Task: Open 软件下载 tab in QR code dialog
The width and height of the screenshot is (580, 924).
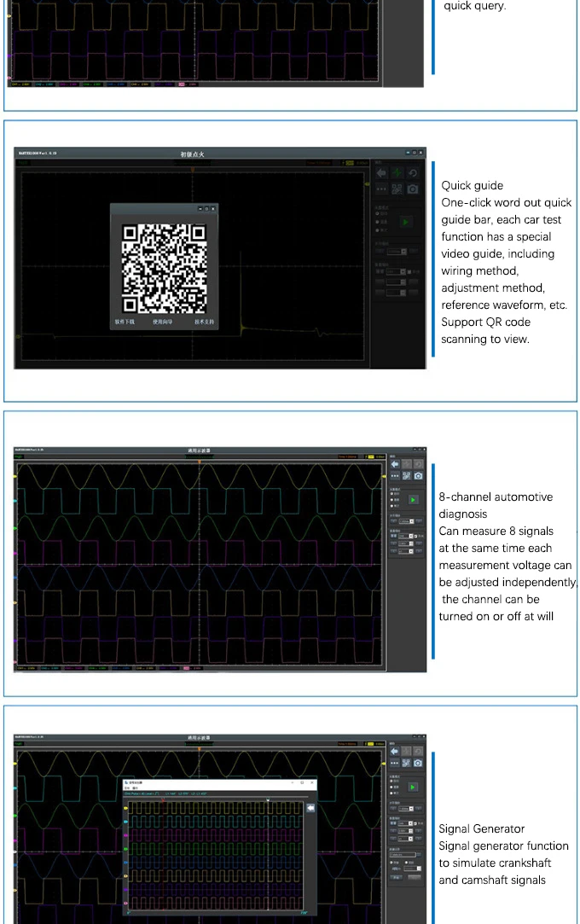Action: coord(125,322)
